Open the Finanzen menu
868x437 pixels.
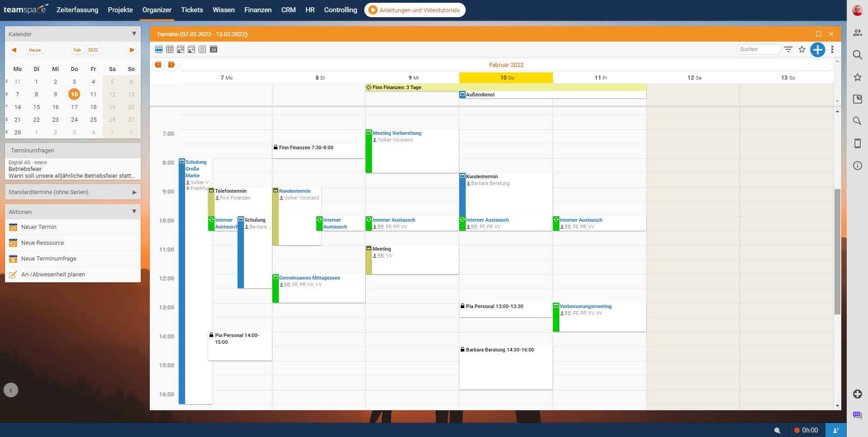coord(258,10)
